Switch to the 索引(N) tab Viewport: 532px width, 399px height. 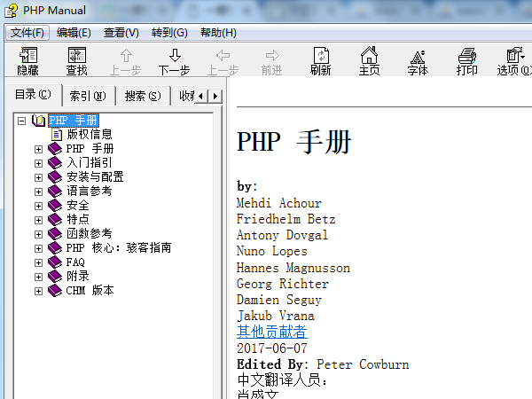88,97
